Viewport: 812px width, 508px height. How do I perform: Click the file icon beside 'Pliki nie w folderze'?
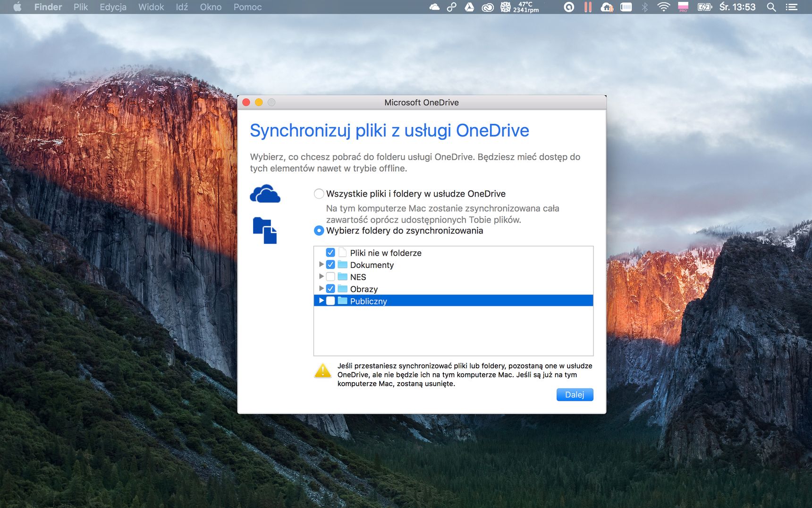pos(343,252)
